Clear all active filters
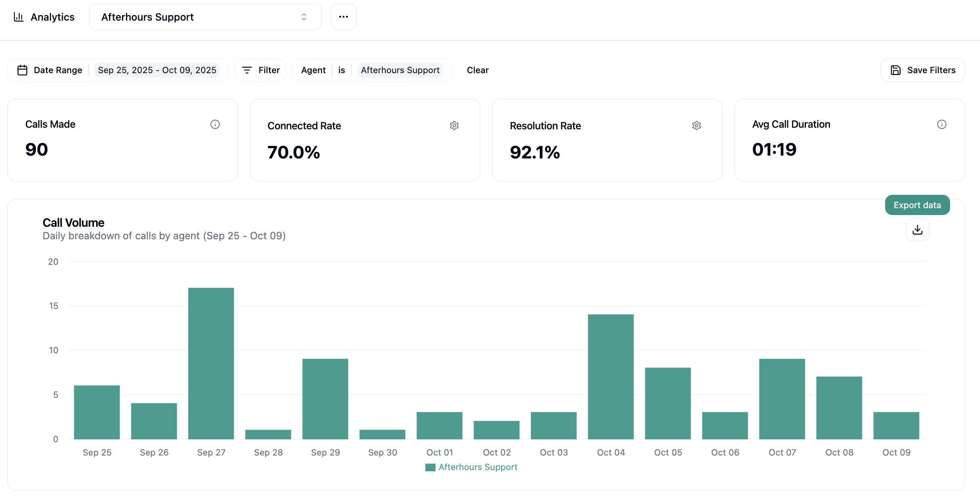 pos(477,70)
